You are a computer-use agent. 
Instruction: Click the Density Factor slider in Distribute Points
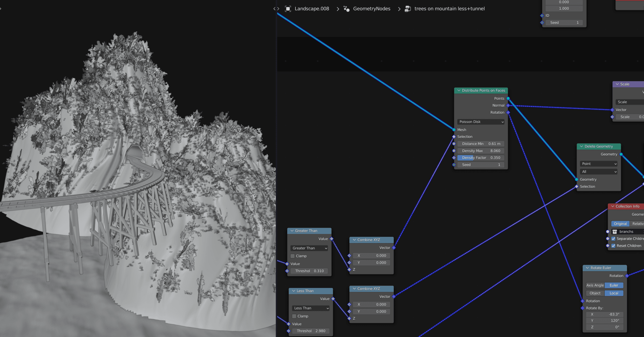click(481, 158)
